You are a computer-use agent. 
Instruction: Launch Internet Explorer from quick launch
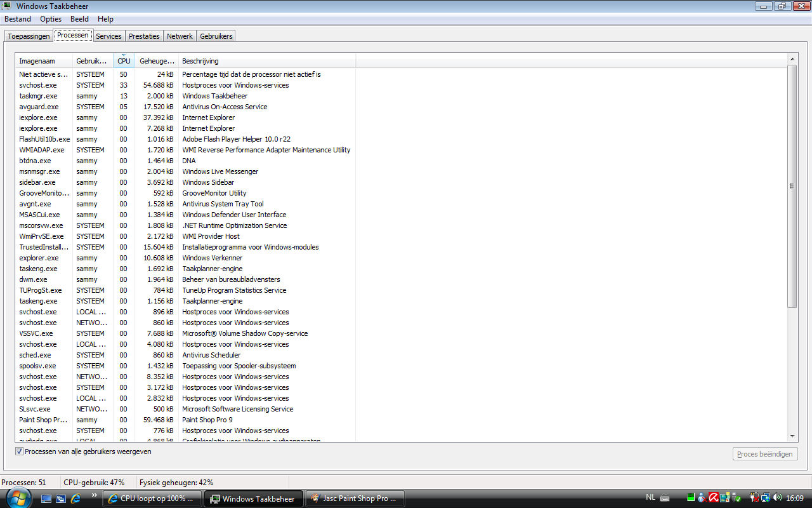(x=75, y=498)
